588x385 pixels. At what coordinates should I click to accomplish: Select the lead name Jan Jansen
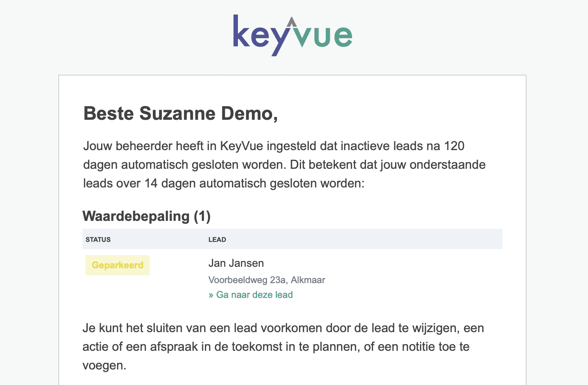236,263
